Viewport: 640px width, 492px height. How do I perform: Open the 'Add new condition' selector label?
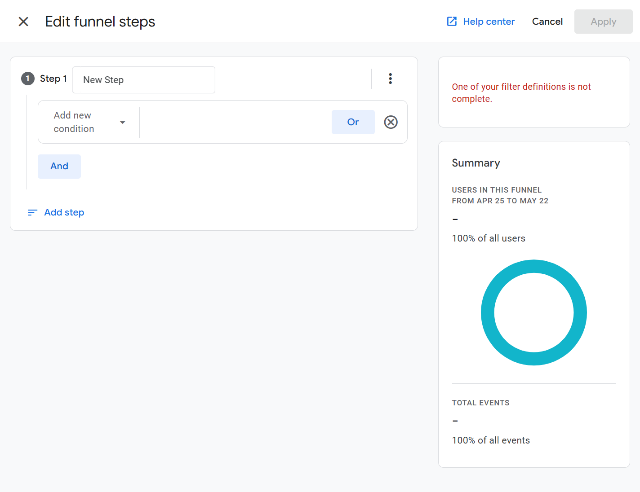tap(74, 122)
